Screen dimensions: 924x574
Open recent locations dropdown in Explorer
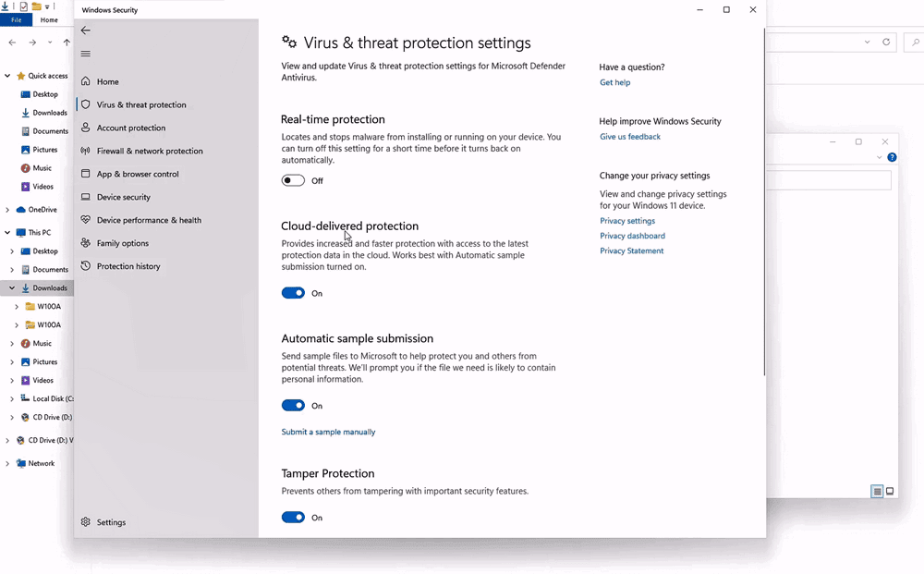50,43
